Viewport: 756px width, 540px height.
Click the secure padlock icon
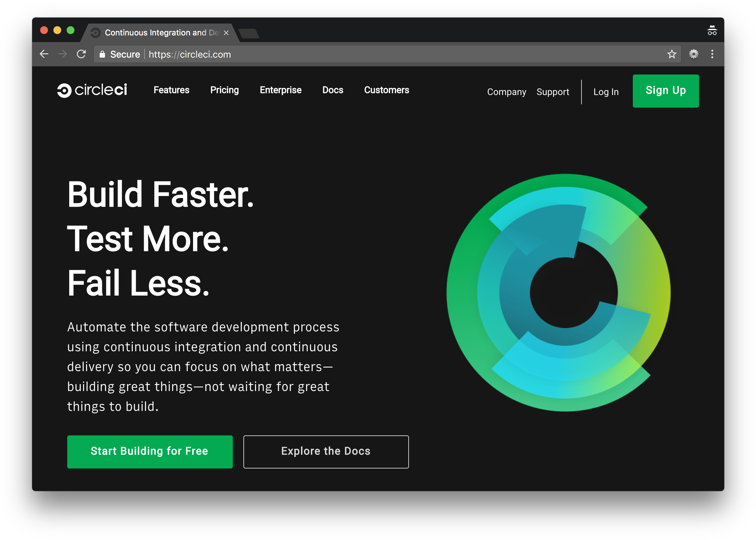[x=102, y=54]
